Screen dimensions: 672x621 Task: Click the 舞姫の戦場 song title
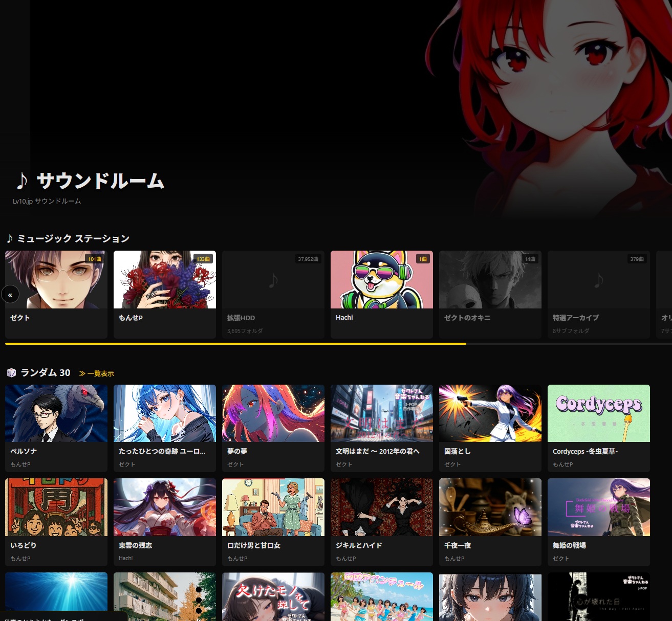[569, 546]
